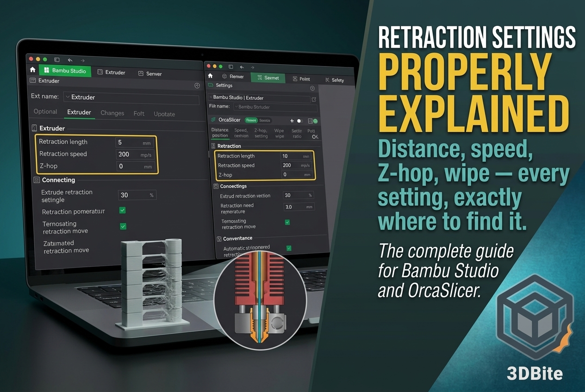Click the edit icon beside Bambu Studio | Extruder field
The width and height of the screenshot is (585, 392).
(314, 99)
